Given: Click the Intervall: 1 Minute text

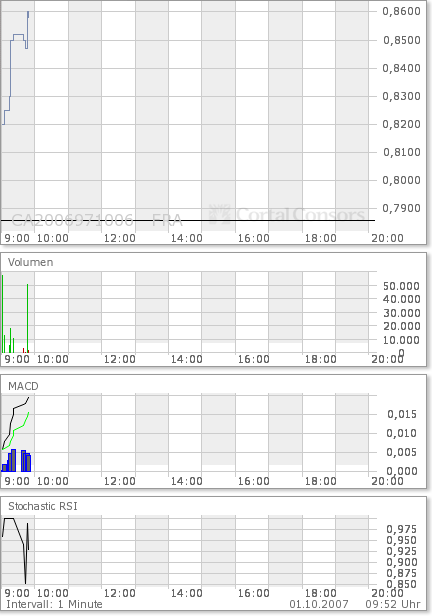Looking at the screenshot, I should tap(55, 604).
